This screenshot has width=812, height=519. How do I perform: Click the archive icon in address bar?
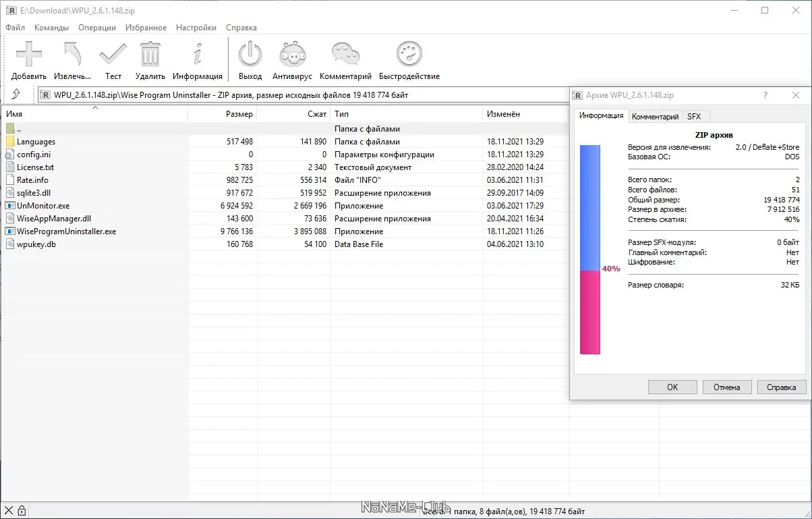(x=46, y=95)
